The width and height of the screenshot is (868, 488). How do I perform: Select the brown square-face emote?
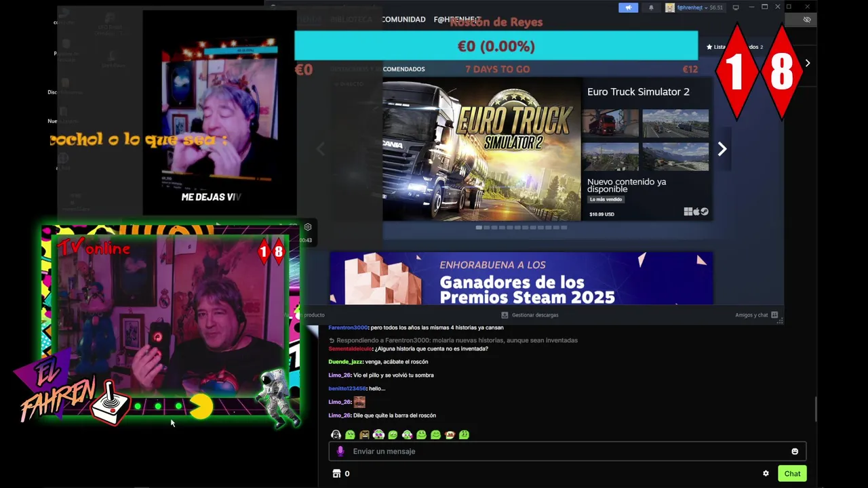(x=364, y=434)
